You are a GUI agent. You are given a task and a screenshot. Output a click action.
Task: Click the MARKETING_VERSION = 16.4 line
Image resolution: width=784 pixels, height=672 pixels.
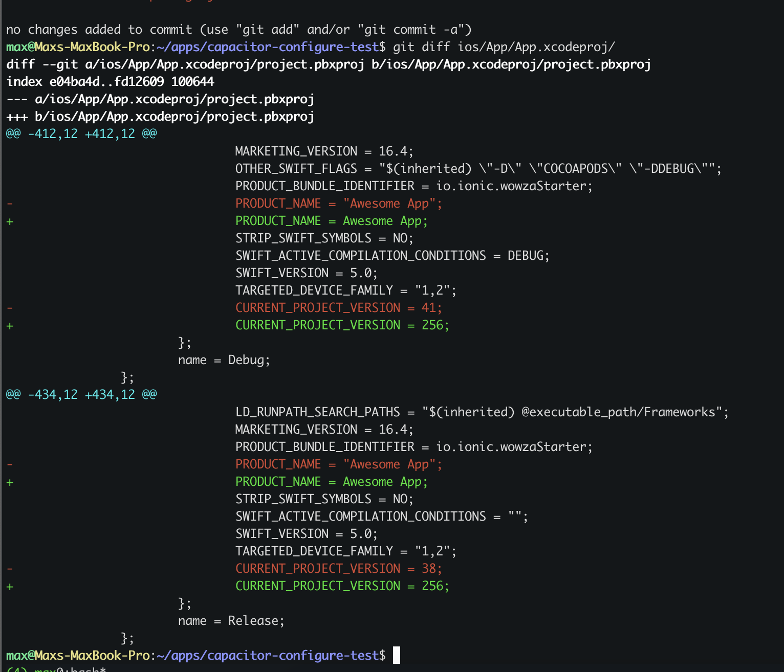324,151
